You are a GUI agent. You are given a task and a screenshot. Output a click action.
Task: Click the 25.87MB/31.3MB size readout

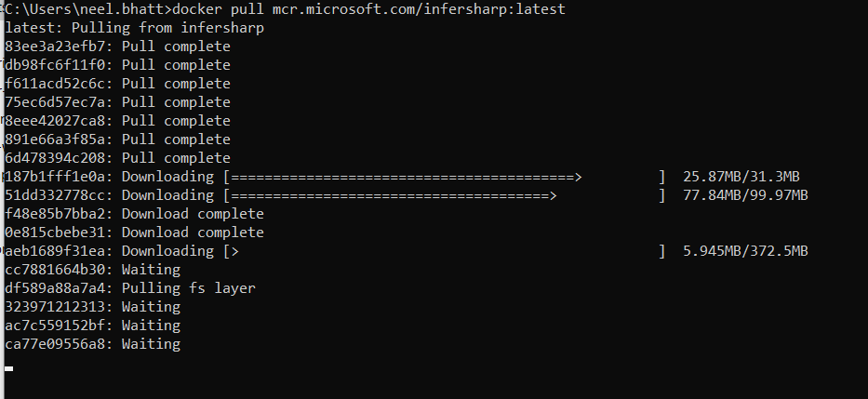tap(741, 177)
